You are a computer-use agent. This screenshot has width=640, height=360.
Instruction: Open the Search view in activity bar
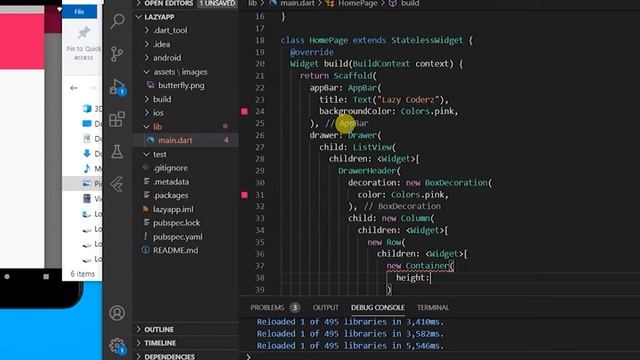(117, 21)
